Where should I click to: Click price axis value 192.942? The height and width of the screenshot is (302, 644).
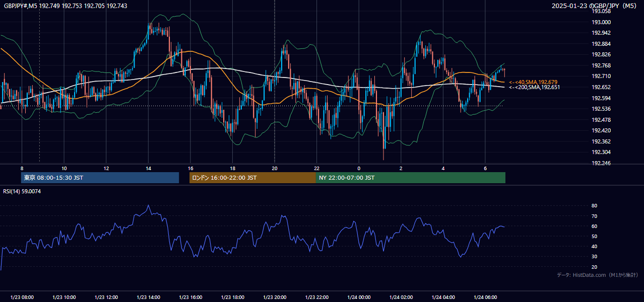pos(601,33)
